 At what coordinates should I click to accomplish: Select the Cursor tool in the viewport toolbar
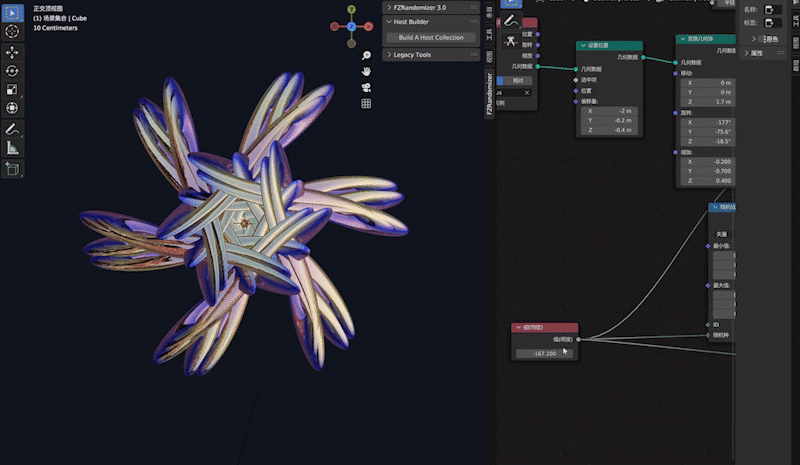pyautogui.click(x=12, y=32)
